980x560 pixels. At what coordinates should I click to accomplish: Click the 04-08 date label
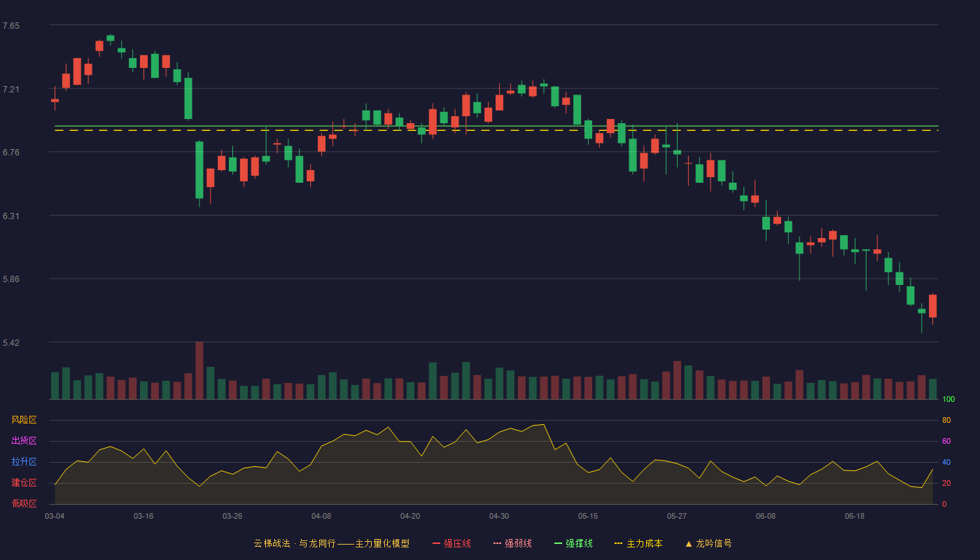point(321,516)
